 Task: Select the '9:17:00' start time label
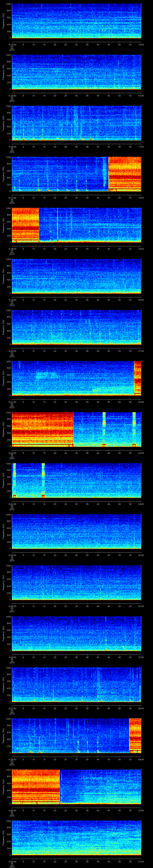pos(12,198)
